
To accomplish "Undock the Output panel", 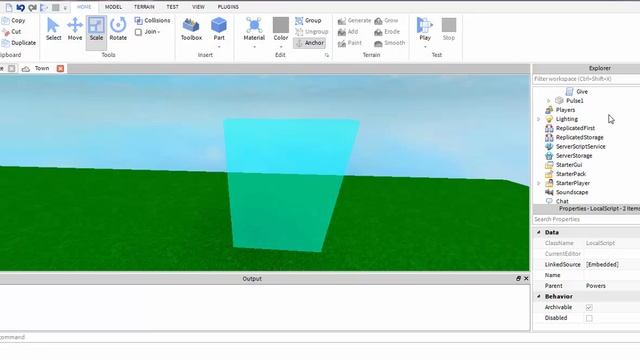I will 518,278.
